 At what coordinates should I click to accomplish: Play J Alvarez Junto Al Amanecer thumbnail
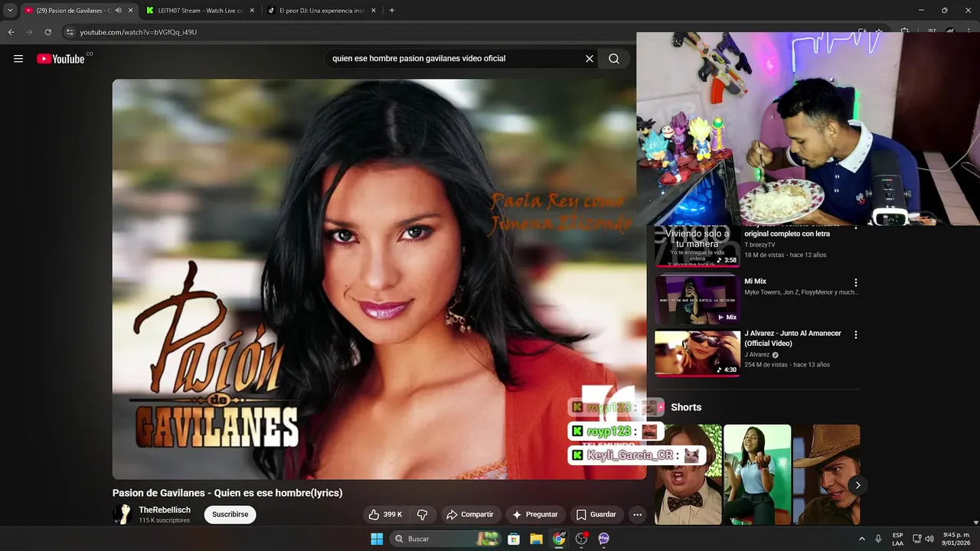pyautogui.click(x=697, y=353)
